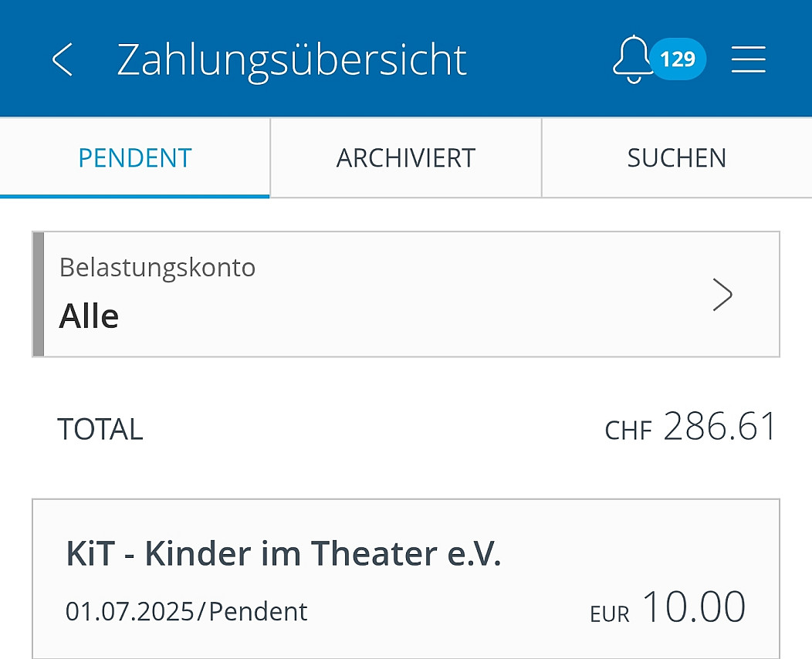The width and height of the screenshot is (812, 659).
Task: Tap the TOTAL label
Action: (x=100, y=430)
